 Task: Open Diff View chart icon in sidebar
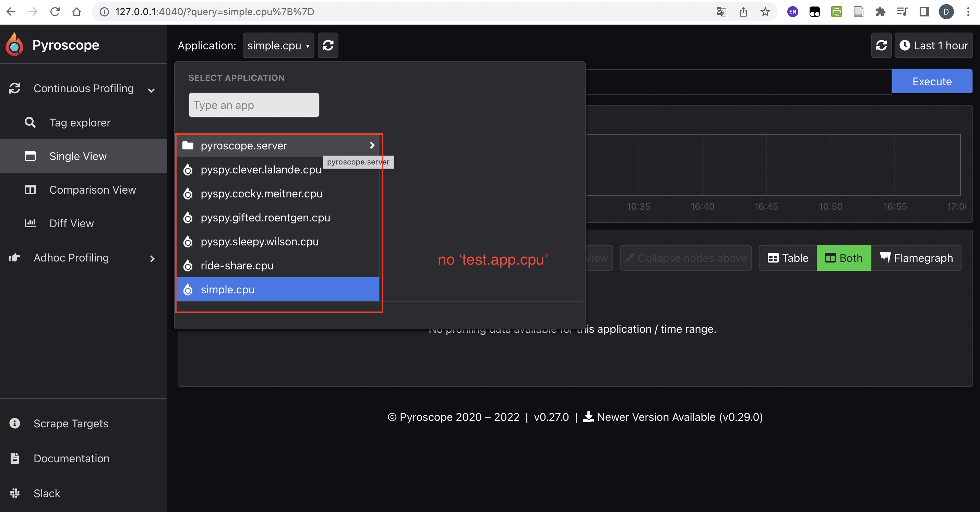pyautogui.click(x=31, y=223)
